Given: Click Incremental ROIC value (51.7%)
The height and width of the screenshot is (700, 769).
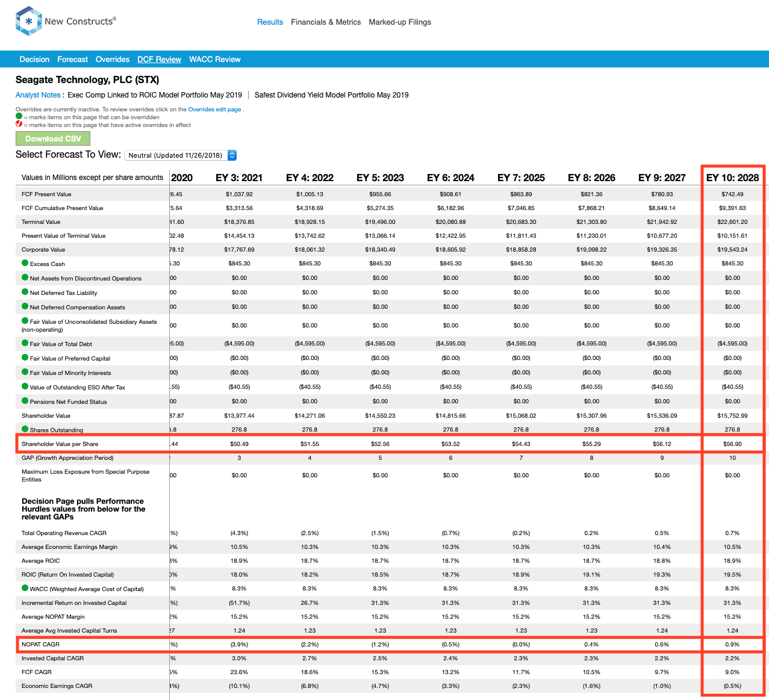Looking at the screenshot, I should click(239, 603).
